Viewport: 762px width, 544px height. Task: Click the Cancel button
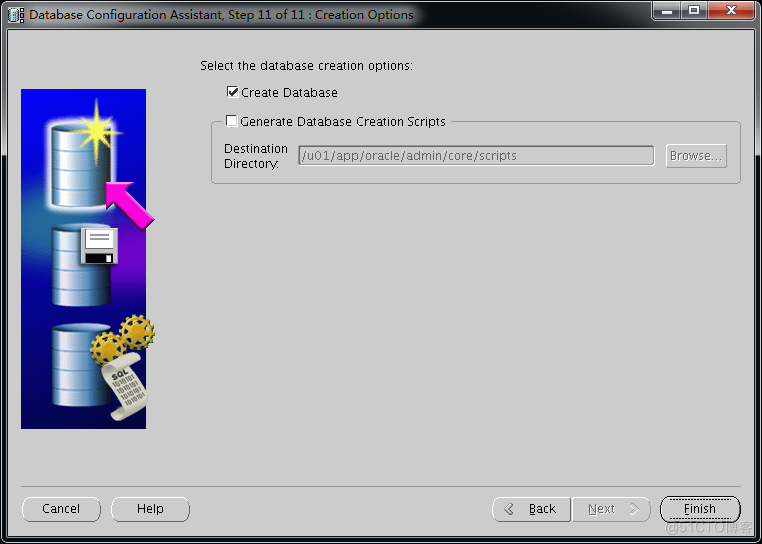(61, 509)
